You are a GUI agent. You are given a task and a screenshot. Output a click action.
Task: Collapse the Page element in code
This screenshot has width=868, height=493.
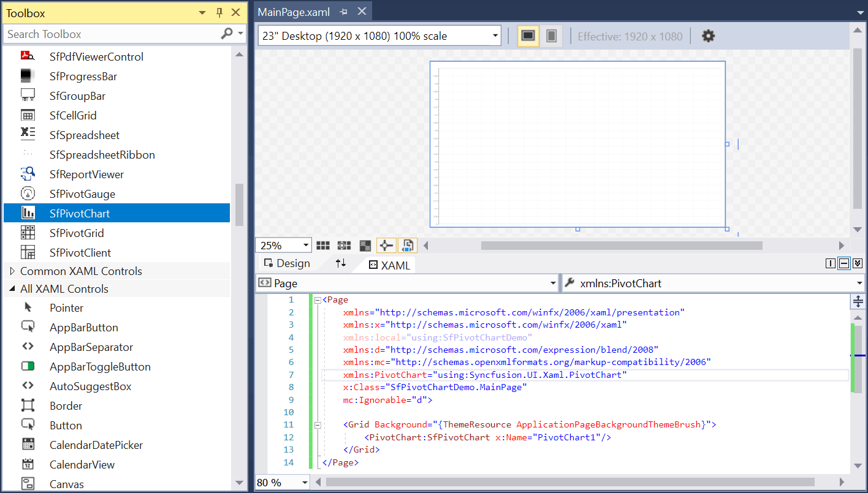pyautogui.click(x=318, y=300)
